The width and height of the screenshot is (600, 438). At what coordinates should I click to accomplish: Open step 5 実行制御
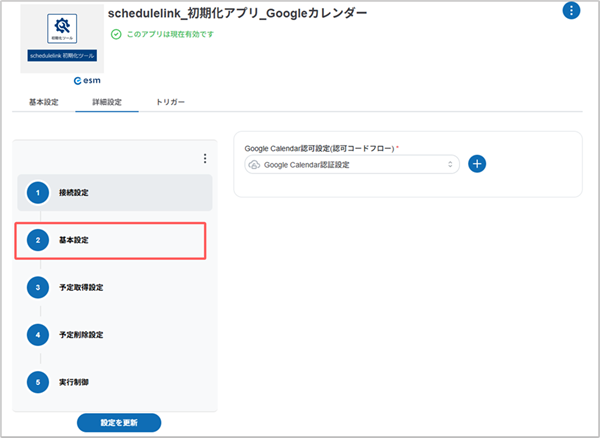115,382
